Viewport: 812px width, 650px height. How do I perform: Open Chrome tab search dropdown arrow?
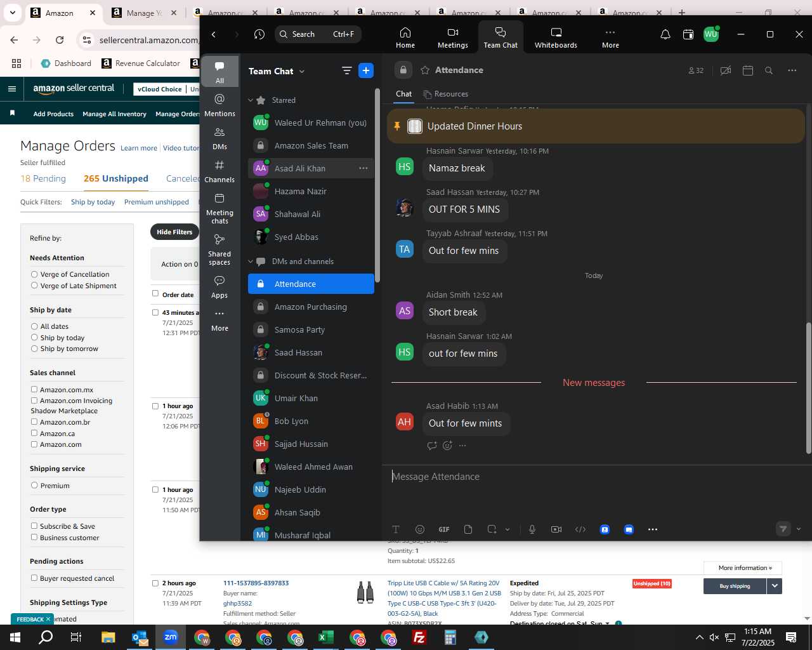click(x=12, y=13)
